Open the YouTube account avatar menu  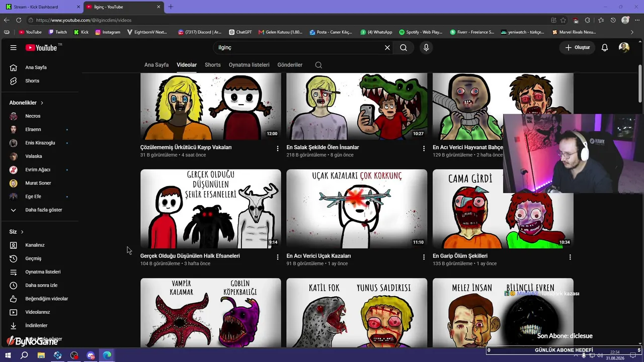coord(624,48)
